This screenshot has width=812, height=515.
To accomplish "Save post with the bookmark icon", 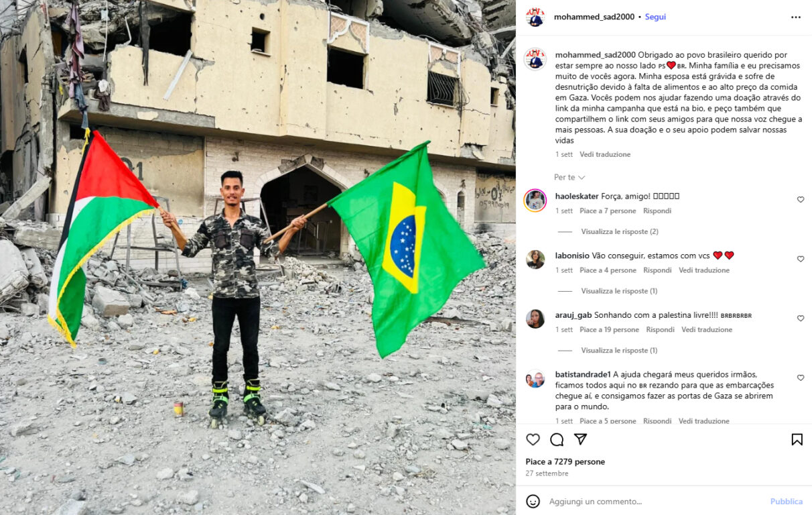I will pos(797,440).
